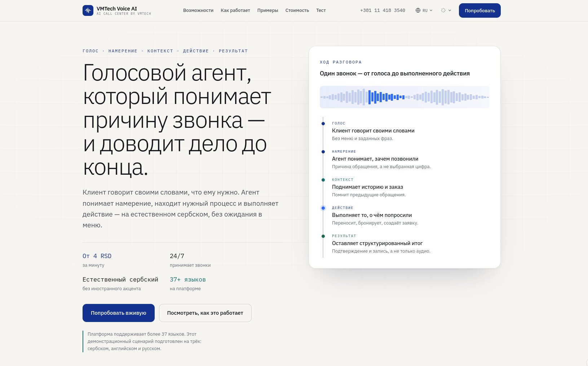The image size is (588, 366).
Task: Click the theme switcher sun icon
Action: point(443,10)
